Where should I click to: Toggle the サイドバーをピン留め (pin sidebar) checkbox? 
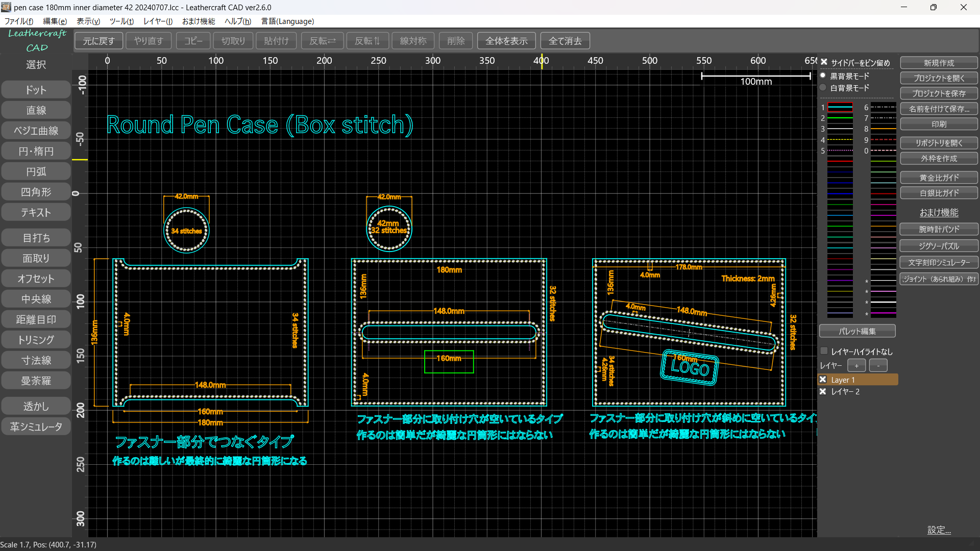(824, 62)
